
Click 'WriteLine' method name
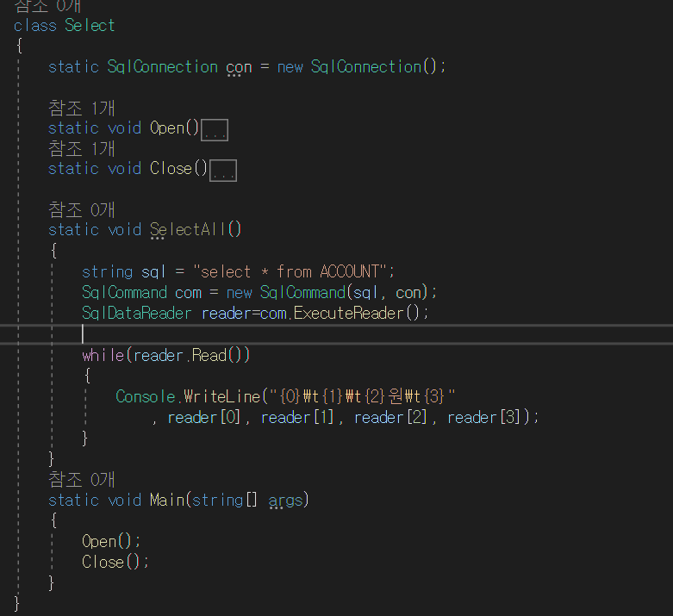click(222, 396)
